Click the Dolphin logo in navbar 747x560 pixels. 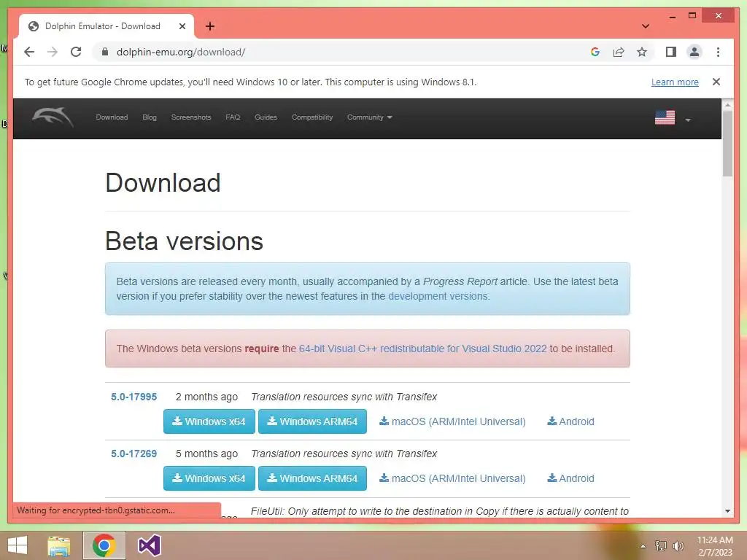[x=53, y=117]
